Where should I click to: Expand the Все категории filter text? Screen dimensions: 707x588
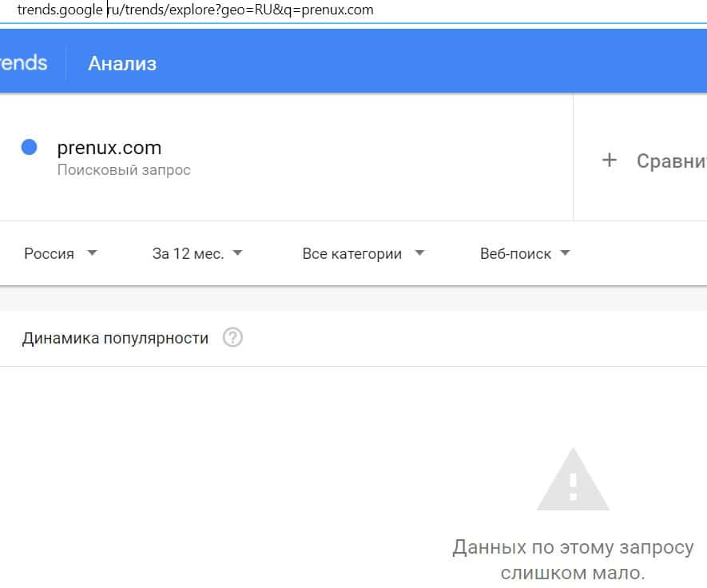click(352, 254)
